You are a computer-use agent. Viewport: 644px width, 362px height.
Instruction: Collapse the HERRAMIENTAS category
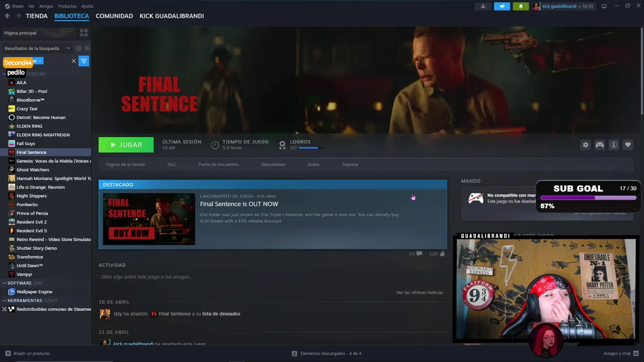pyautogui.click(x=30, y=301)
